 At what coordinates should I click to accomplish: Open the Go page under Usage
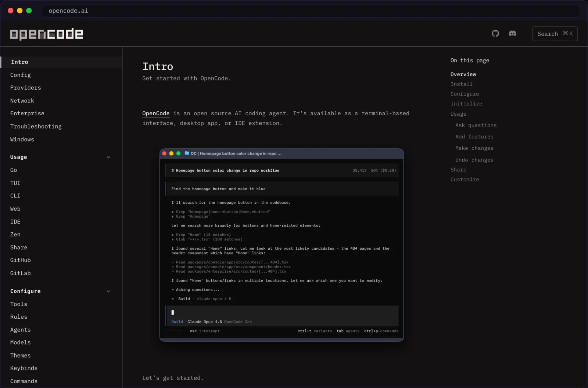(x=14, y=170)
